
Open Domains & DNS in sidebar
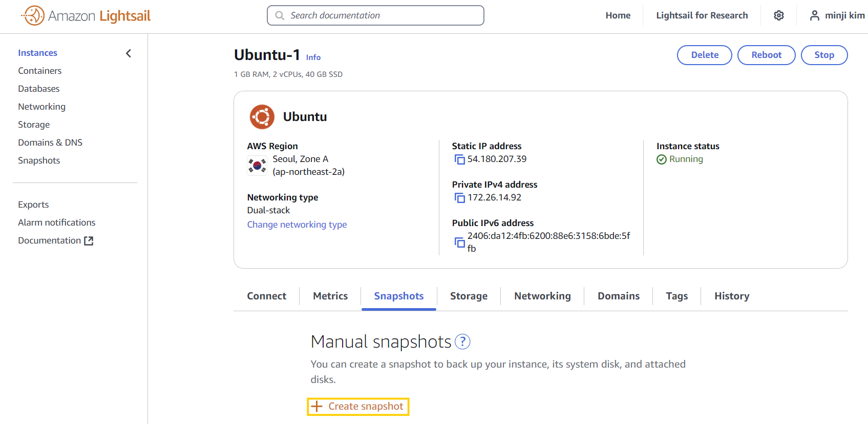[x=50, y=143]
